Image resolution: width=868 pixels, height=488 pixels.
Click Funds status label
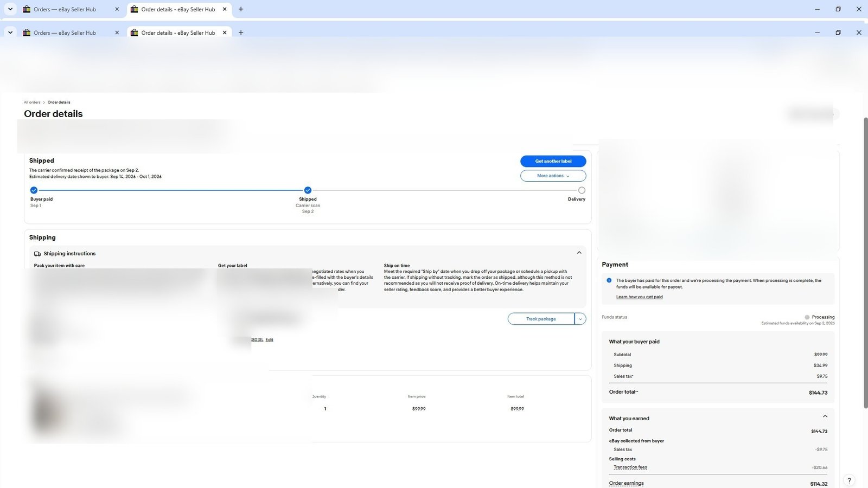point(614,317)
